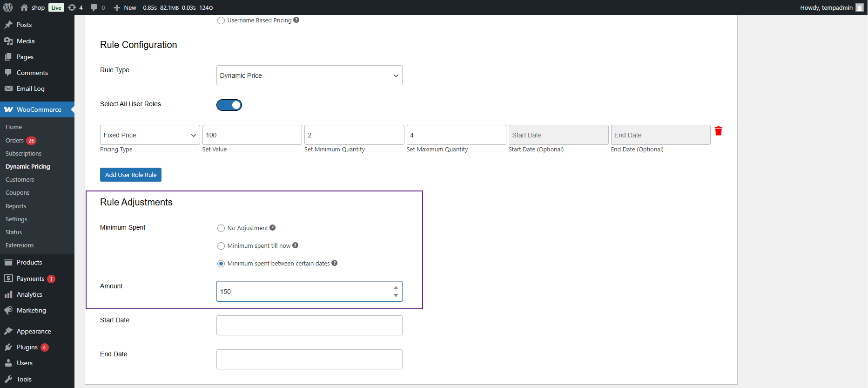Increase Amount using the spinner up arrow
This screenshot has height=388, width=868.
coord(396,288)
